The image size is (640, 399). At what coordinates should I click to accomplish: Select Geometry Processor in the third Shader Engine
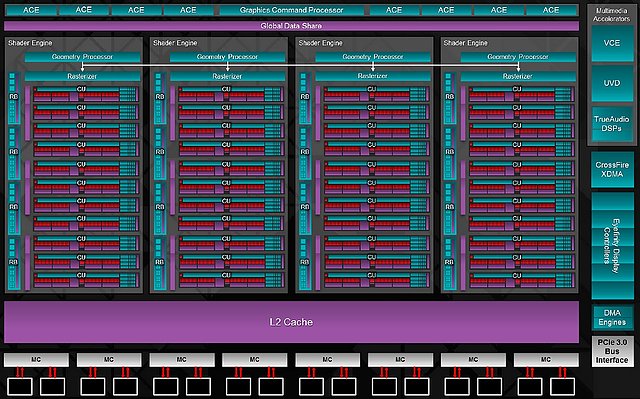point(373,57)
